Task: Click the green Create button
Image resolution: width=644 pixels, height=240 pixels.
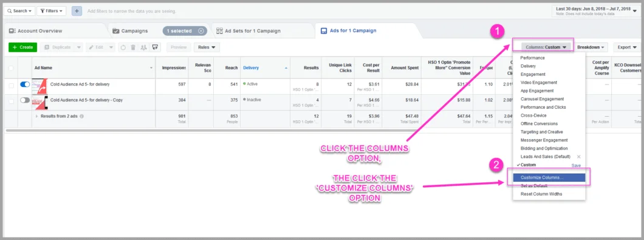Action: coord(22,47)
